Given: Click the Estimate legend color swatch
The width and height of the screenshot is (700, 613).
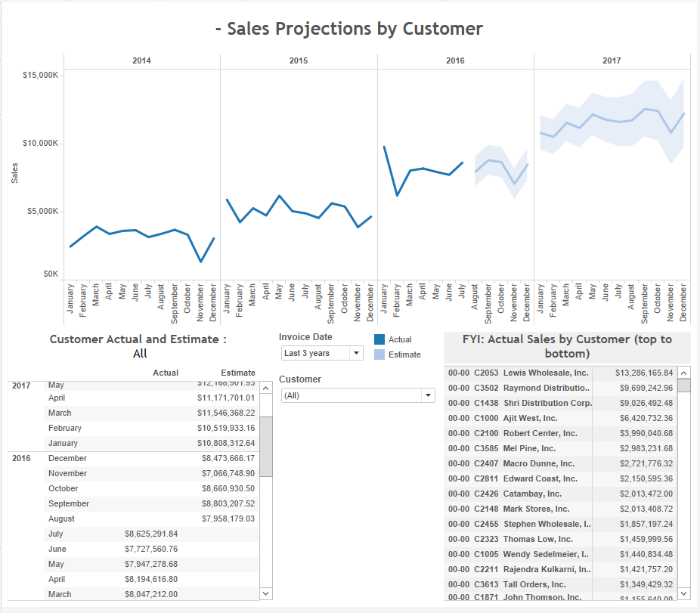Looking at the screenshot, I should 379,354.
